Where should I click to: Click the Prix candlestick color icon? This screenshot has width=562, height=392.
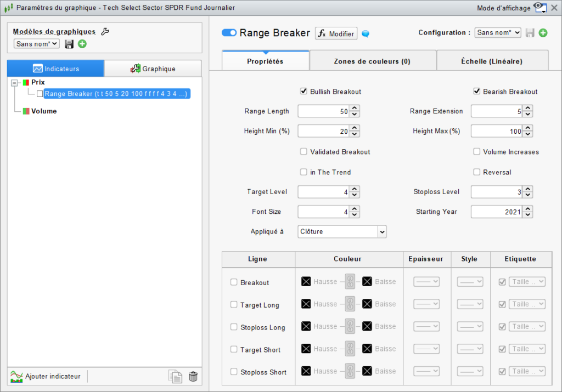pos(26,82)
